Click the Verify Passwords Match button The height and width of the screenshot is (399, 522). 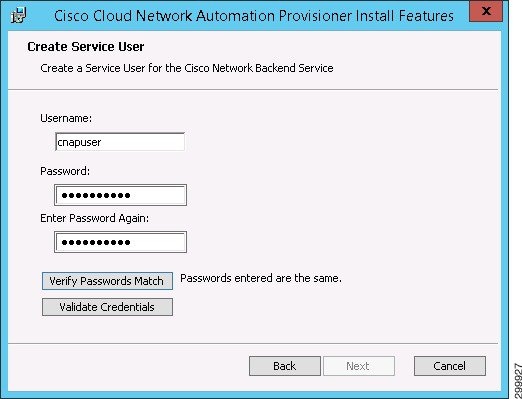click(107, 281)
